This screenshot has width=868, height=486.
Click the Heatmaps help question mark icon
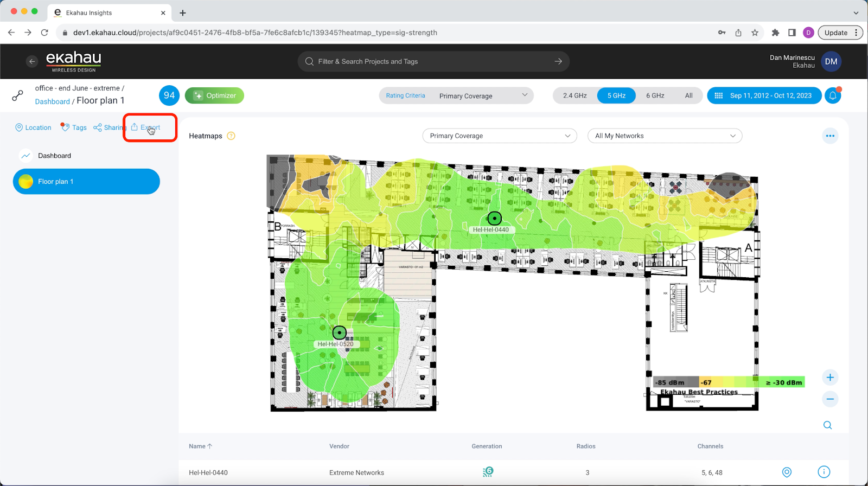pyautogui.click(x=231, y=136)
